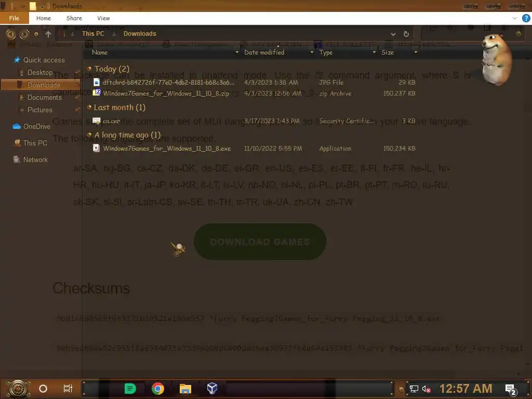Open the Help question mark icon
This screenshot has width=532, height=399.
pos(526,18)
